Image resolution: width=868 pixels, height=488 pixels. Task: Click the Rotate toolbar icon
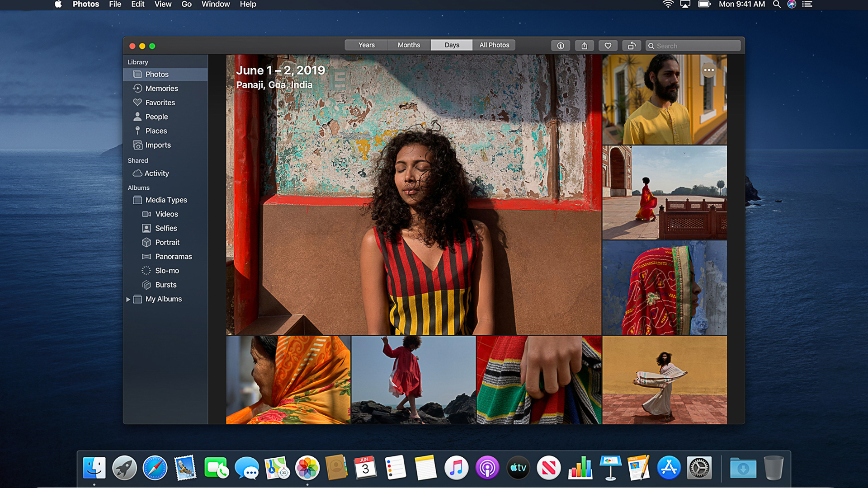[632, 46]
